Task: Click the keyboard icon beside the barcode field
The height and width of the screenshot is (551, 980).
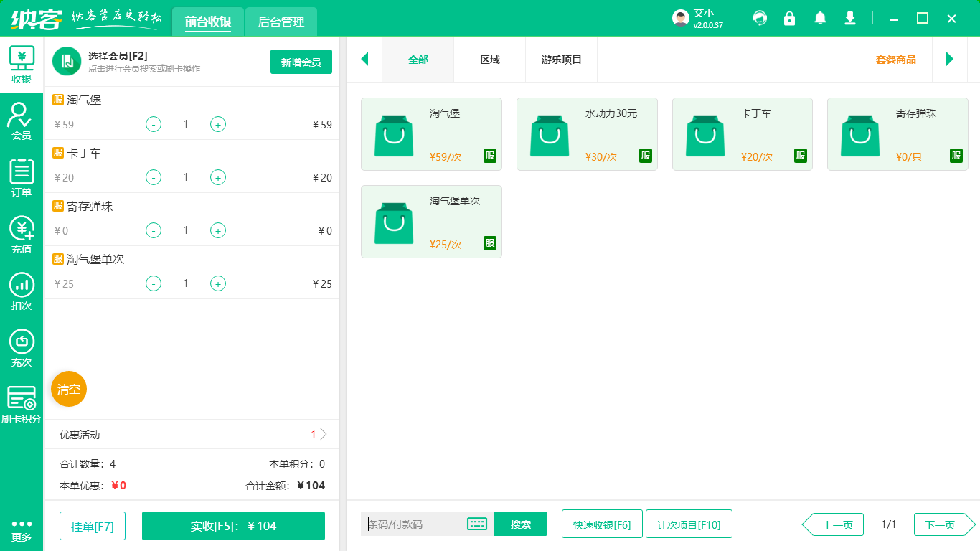Action: (476, 524)
